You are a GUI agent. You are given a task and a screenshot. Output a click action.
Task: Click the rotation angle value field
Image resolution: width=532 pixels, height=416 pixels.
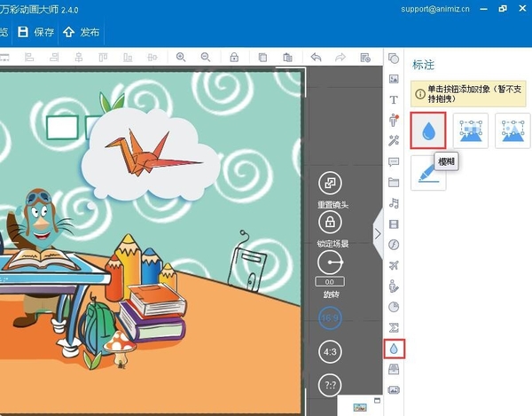pyautogui.click(x=330, y=281)
